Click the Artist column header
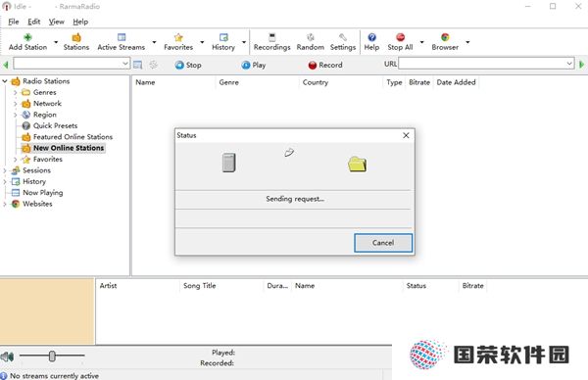 [x=137, y=286]
